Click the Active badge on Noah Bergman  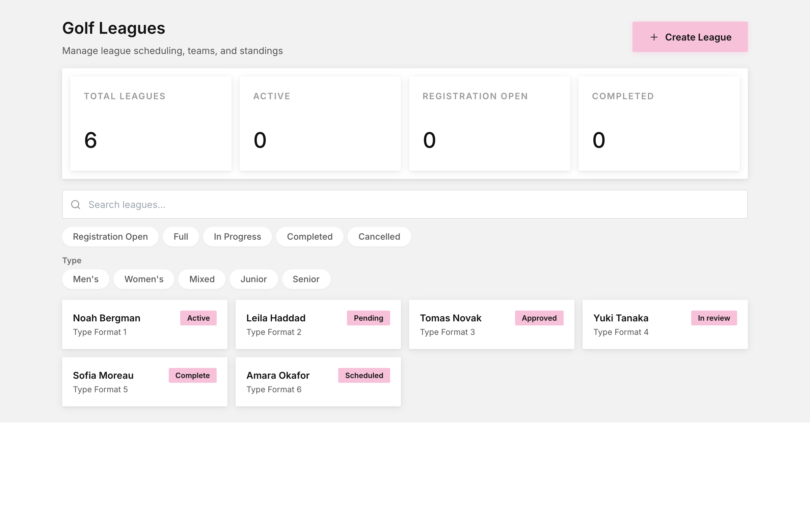(x=198, y=318)
